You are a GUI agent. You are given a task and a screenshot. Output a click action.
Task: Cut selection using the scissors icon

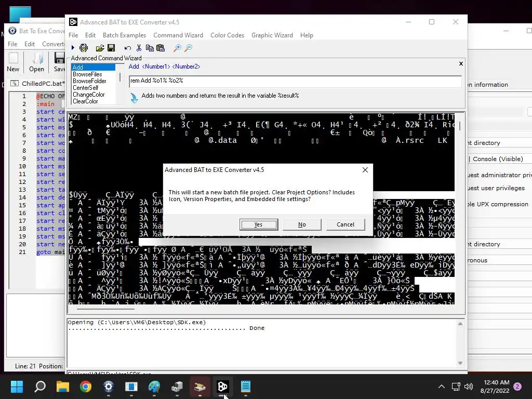139,48
